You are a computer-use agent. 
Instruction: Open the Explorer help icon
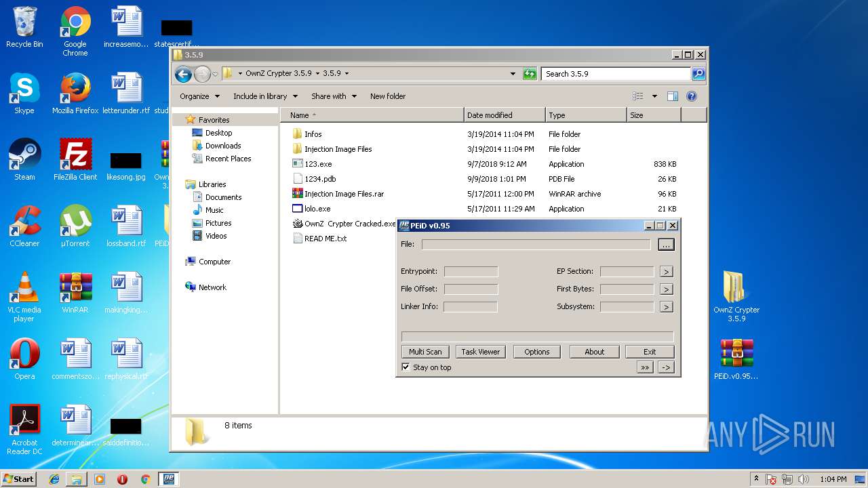tap(691, 96)
